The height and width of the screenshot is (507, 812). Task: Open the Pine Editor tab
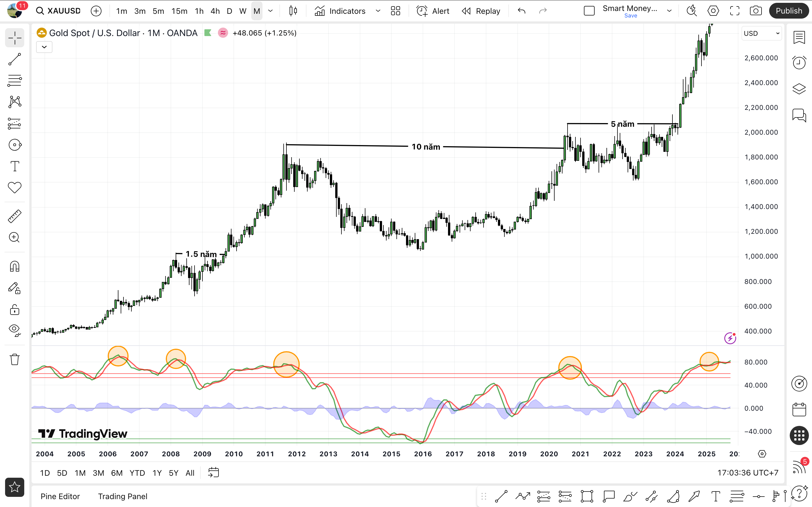(60, 496)
